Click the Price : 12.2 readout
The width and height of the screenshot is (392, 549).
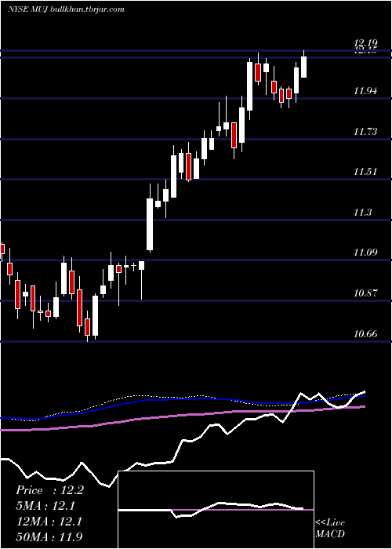(x=49, y=490)
